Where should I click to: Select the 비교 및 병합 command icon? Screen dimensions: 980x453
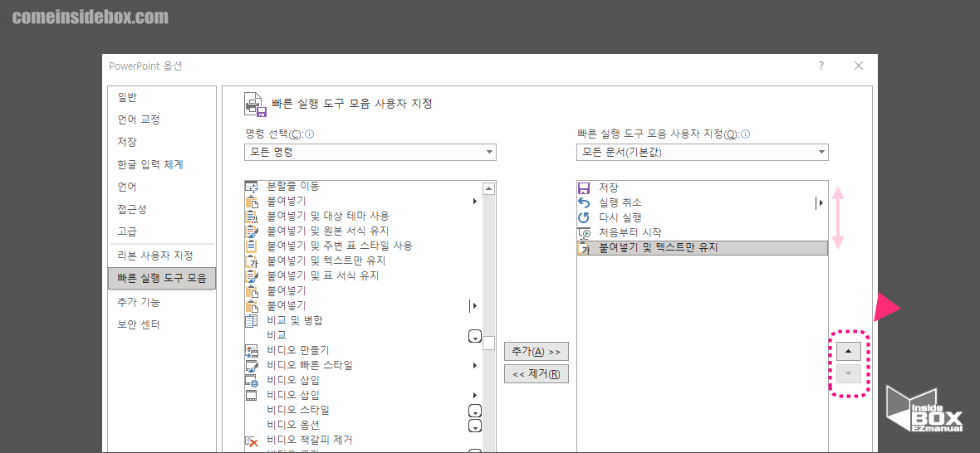pyautogui.click(x=252, y=321)
